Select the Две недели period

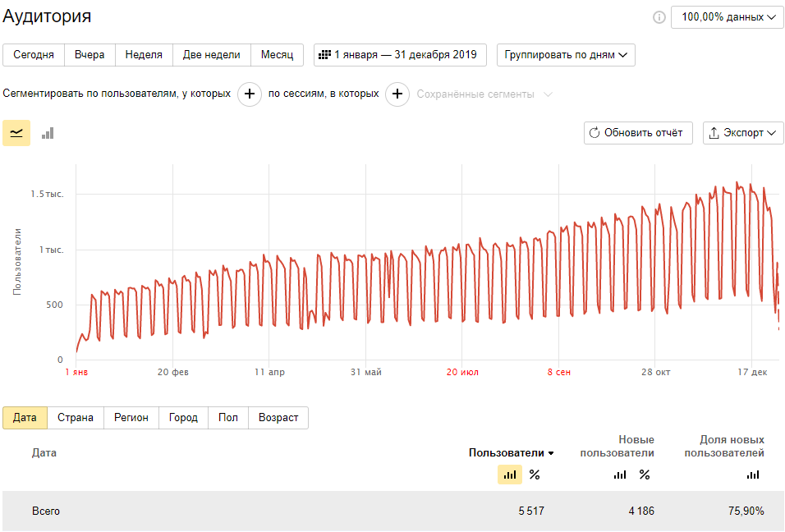(x=211, y=55)
